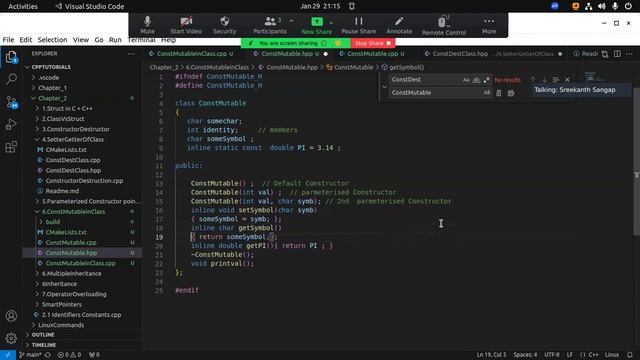Click the notifications bell in status bar

tap(630, 355)
